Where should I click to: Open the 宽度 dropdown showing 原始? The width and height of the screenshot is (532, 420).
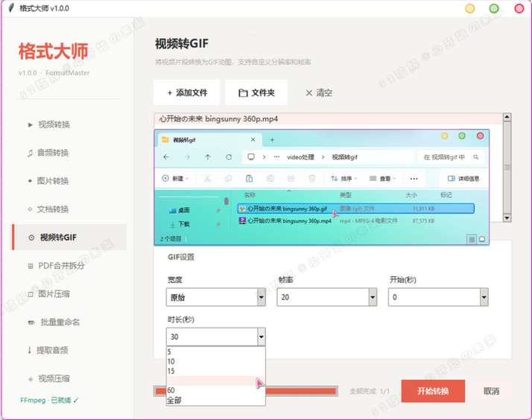pyautogui.click(x=216, y=297)
